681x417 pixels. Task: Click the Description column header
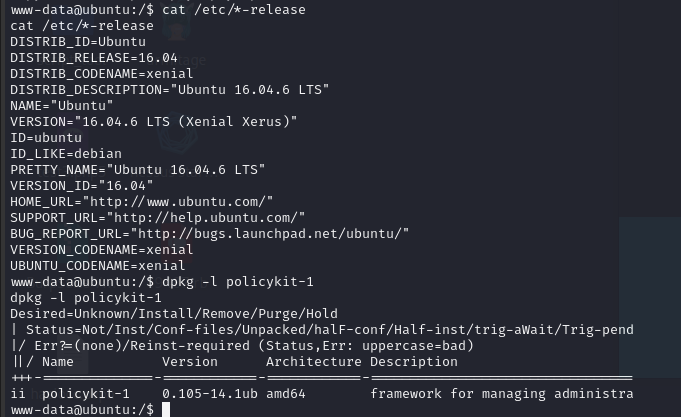point(414,362)
